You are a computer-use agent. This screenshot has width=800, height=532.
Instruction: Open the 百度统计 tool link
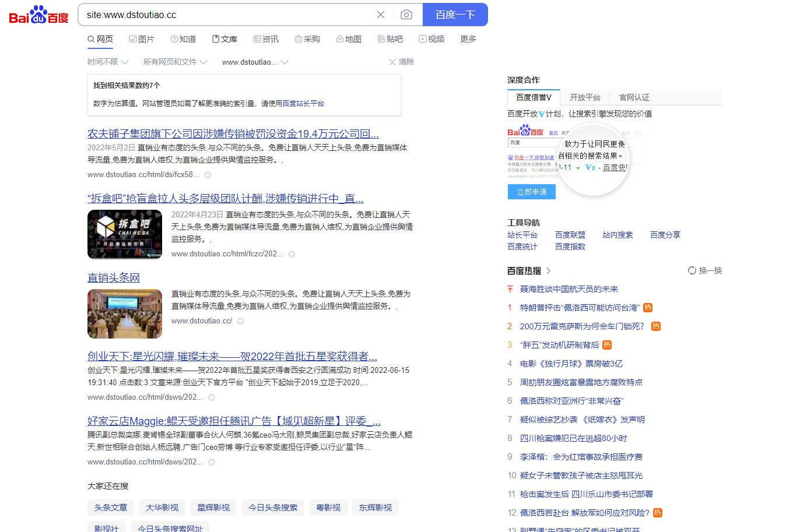(x=522, y=246)
